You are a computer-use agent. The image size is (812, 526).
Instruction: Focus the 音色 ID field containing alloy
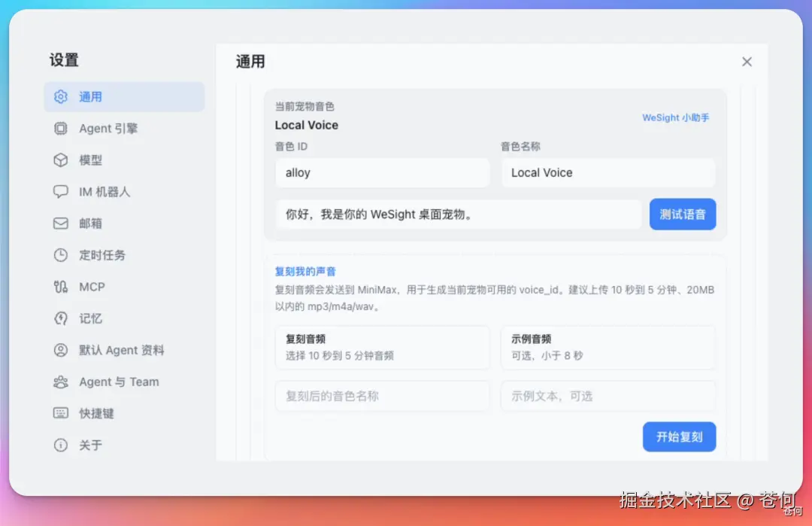(382, 172)
